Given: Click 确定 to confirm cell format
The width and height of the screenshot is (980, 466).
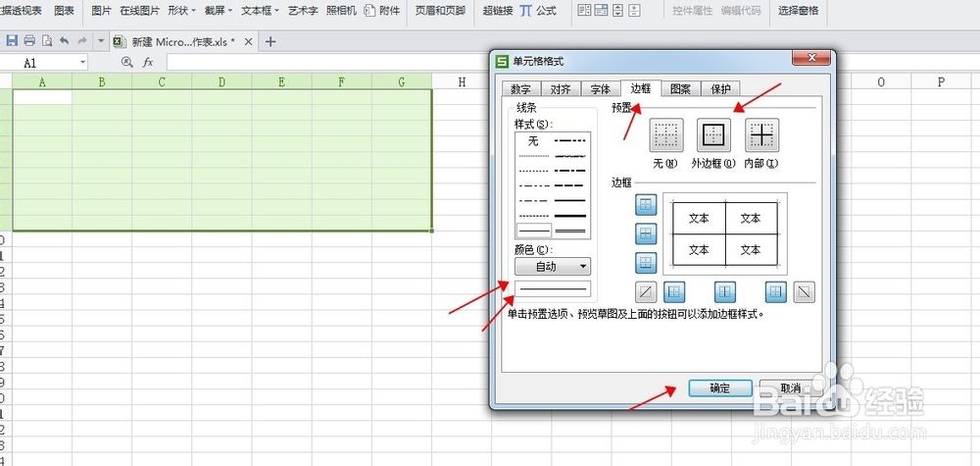Looking at the screenshot, I should [x=720, y=388].
